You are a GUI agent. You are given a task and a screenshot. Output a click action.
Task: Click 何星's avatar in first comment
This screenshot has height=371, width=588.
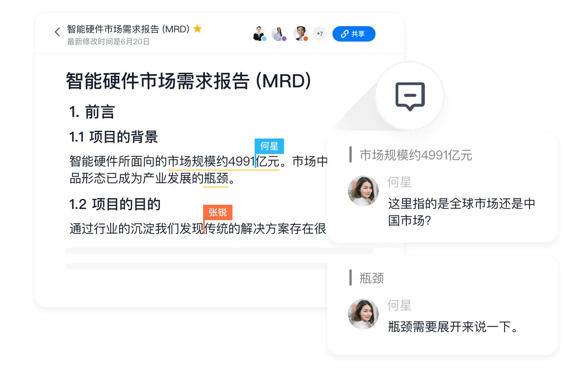coord(363,191)
